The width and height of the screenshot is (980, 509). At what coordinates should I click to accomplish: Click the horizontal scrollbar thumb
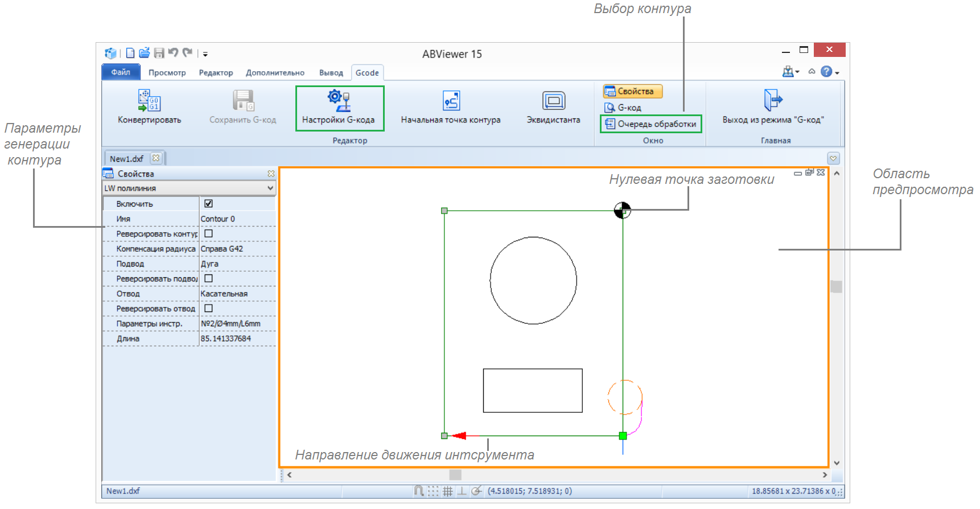click(455, 475)
